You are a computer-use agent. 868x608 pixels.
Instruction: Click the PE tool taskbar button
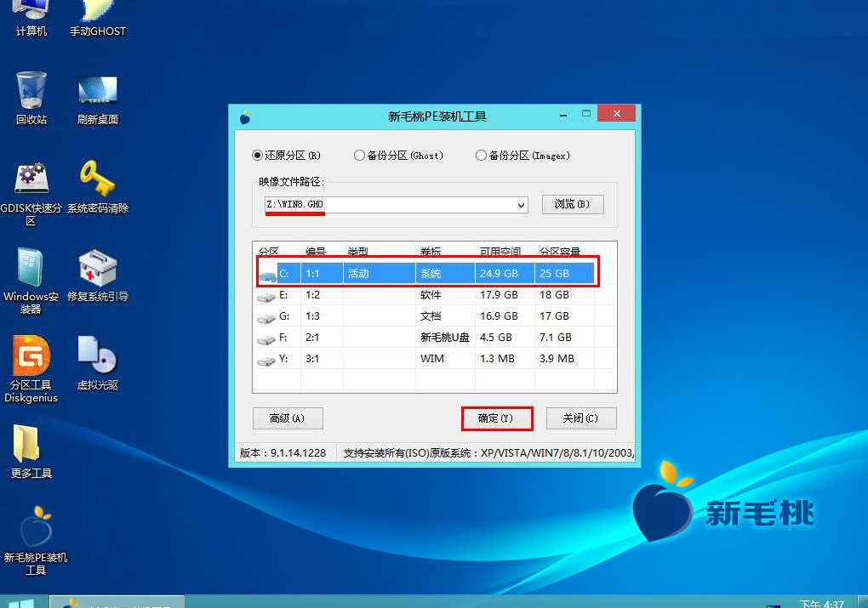click(117, 602)
